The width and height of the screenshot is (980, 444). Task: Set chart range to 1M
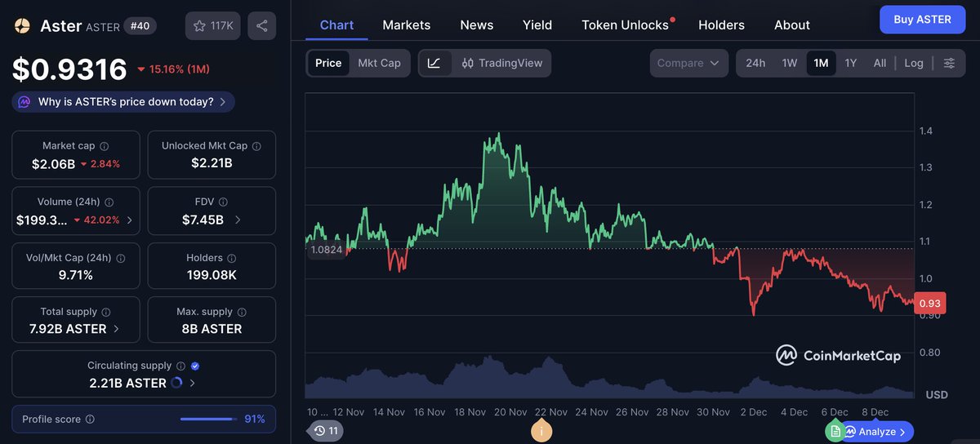pyautogui.click(x=821, y=63)
